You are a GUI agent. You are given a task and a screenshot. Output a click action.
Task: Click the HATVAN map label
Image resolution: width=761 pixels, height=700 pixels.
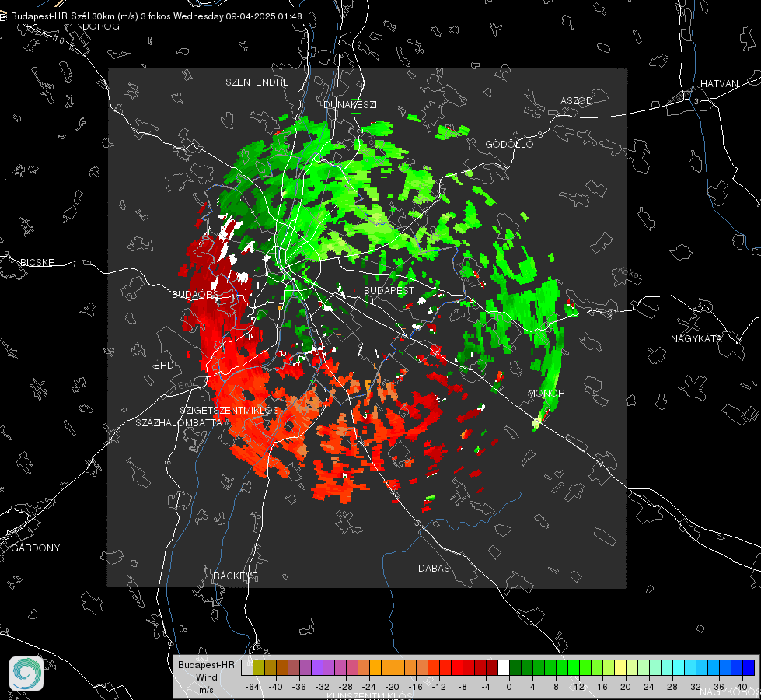719,83
